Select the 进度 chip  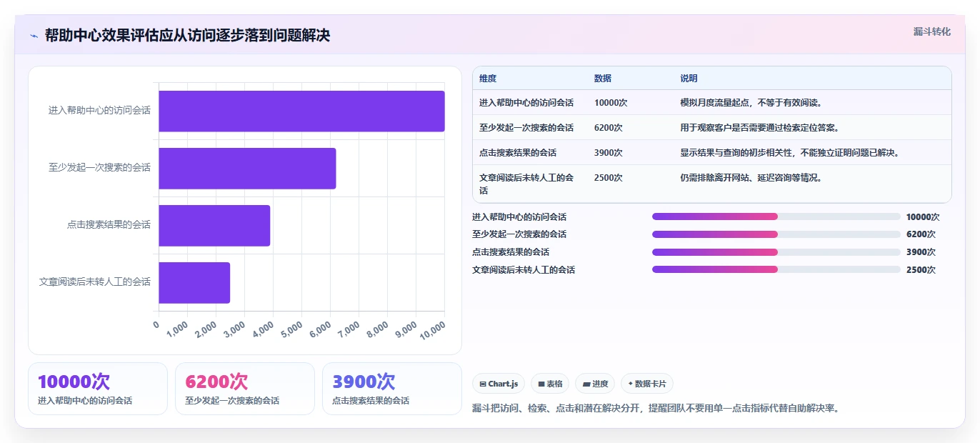click(595, 384)
